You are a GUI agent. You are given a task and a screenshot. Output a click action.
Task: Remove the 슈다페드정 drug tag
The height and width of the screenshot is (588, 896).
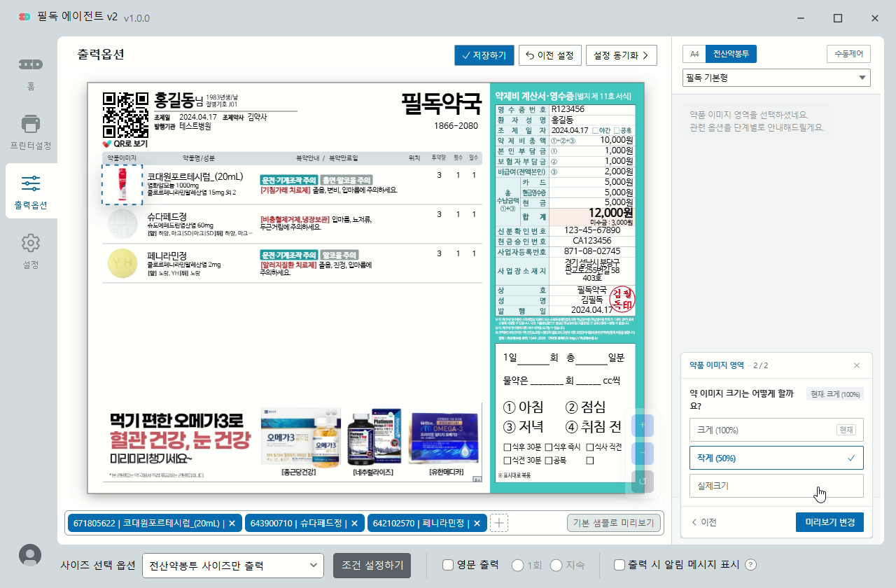(x=354, y=523)
